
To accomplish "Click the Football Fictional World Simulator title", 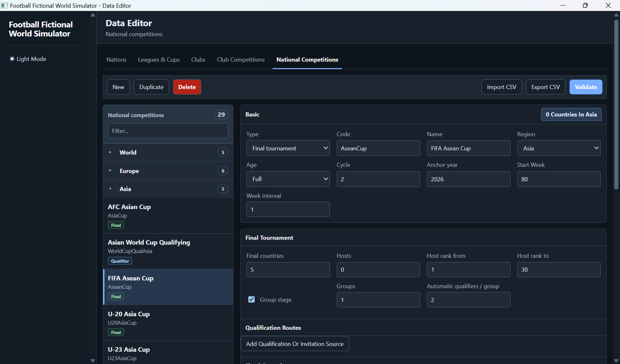I will coord(41,29).
